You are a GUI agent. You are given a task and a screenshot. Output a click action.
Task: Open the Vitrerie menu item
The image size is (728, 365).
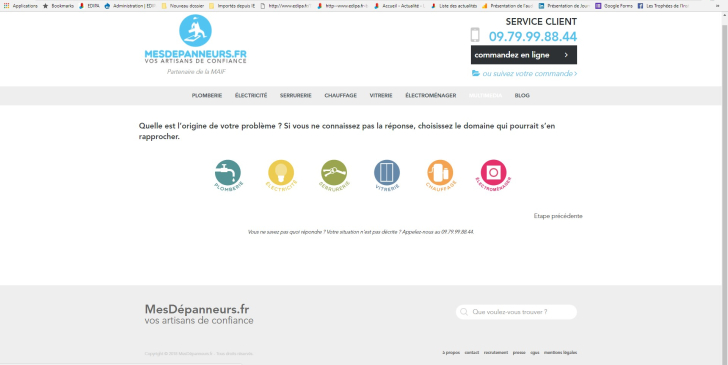coord(381,96)
